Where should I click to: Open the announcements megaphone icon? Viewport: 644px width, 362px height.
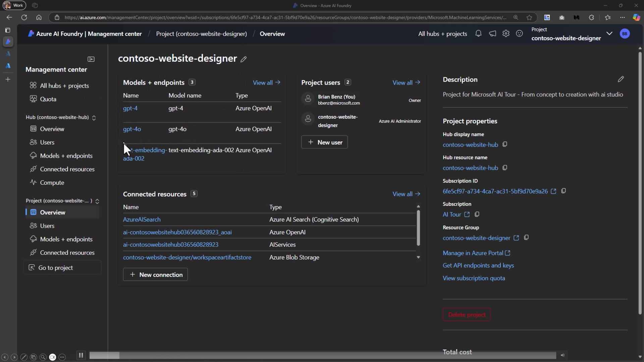pos(492,34)
